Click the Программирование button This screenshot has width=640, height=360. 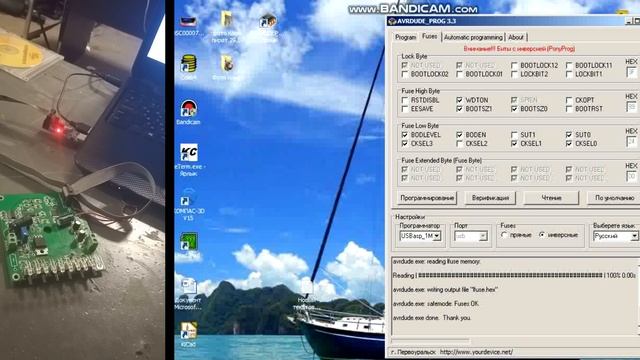pyautogui.click(x=427, y=198)
